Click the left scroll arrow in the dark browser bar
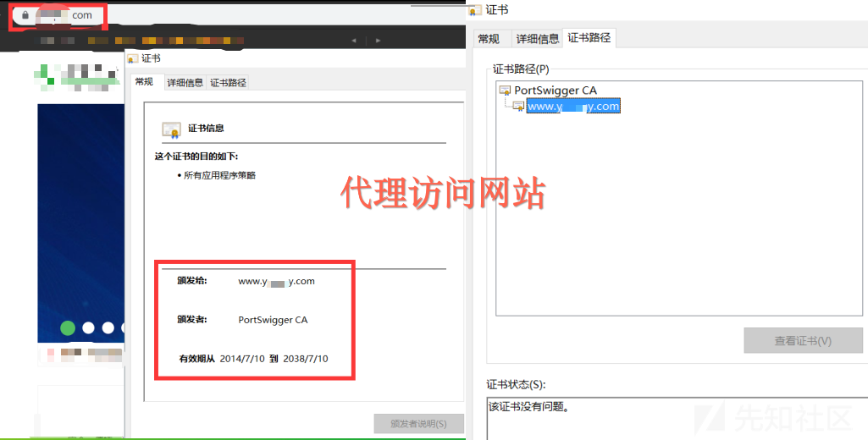868x440 pixels. tap(354, 40)
